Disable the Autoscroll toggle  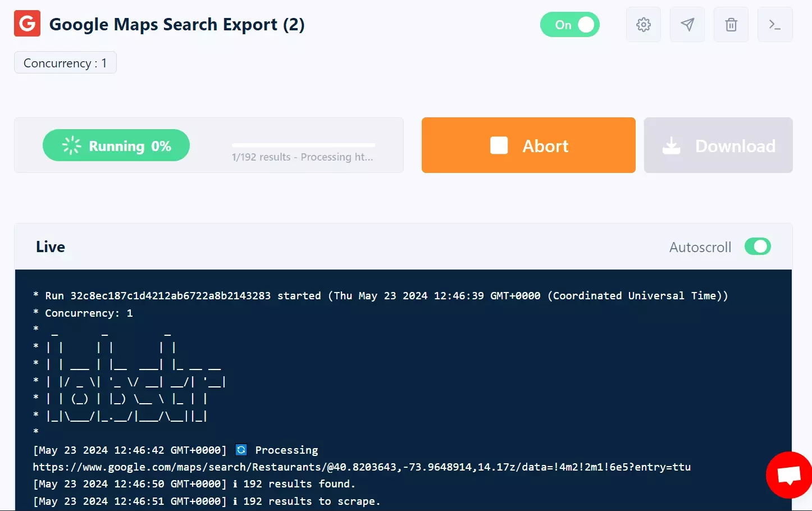[x=757, y=247]
